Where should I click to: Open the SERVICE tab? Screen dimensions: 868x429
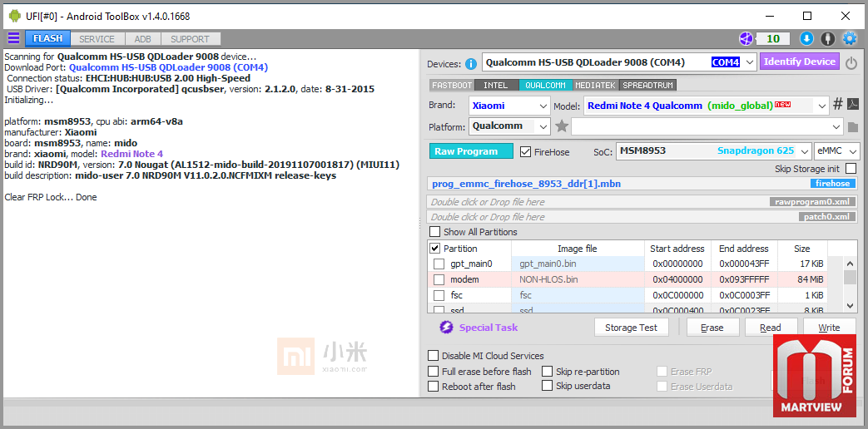(x=97, y=39)
